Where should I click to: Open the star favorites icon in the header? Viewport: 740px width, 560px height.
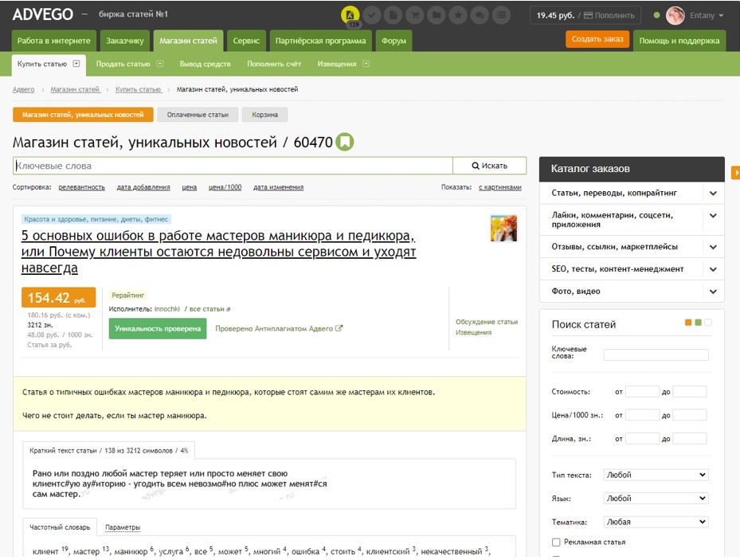[x=458, y=15]
